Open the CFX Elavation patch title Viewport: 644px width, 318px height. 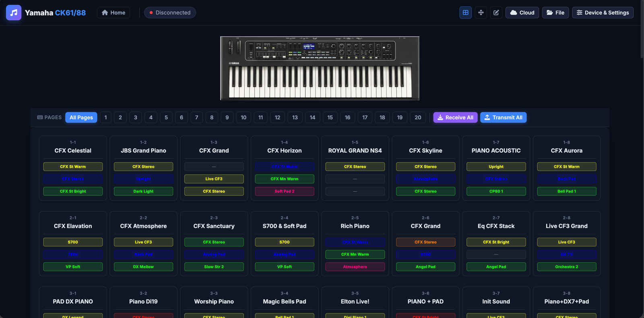pos(73,226)
